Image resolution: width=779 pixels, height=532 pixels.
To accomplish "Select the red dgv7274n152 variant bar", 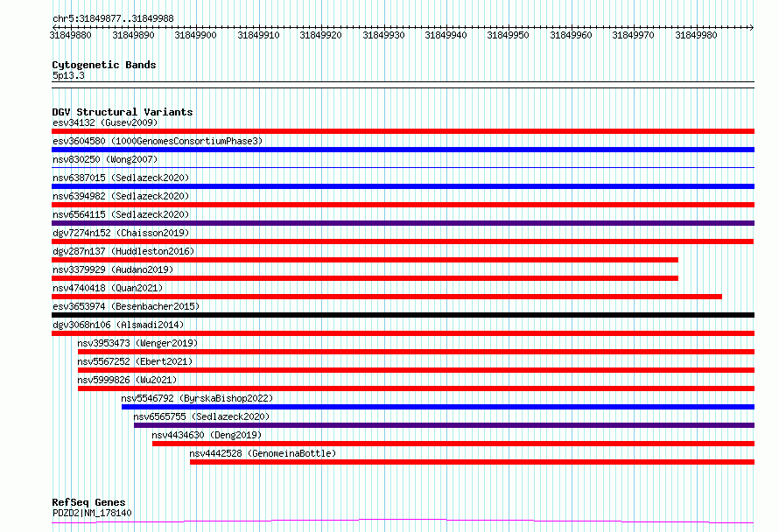I will (x=403, y=241).
